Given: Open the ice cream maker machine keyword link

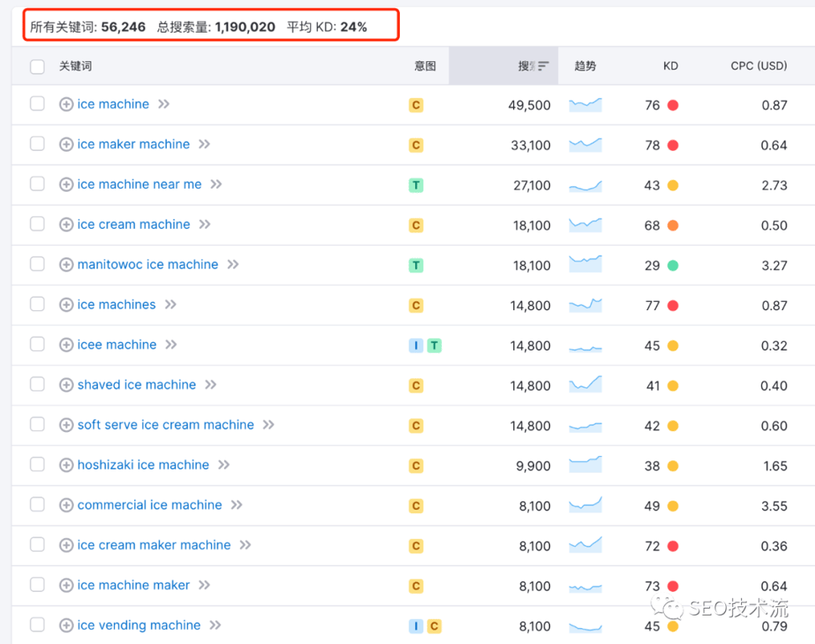Looking at the screenshot, I should (153, 545).
